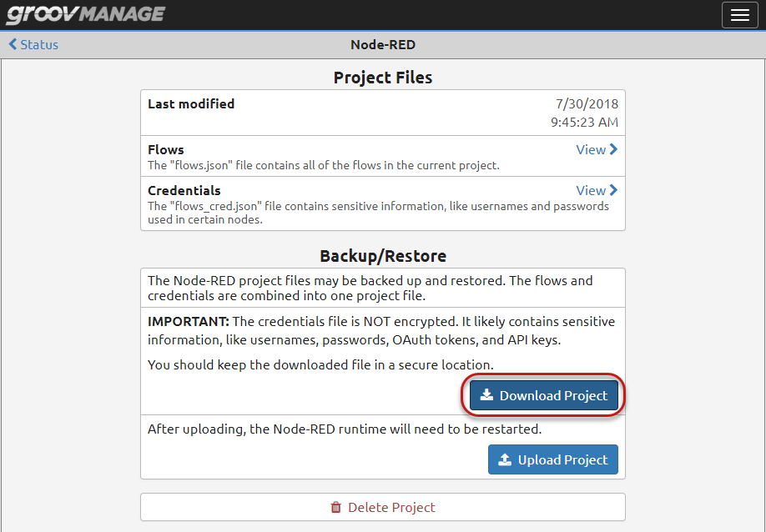Click the Flows row title
Viewport: 766px width, 532px height.
(x=165, y=150)
